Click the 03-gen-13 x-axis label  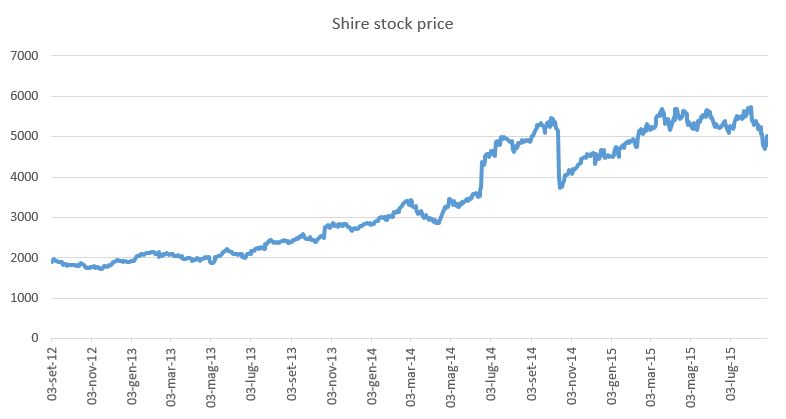[x=132, y=376]
